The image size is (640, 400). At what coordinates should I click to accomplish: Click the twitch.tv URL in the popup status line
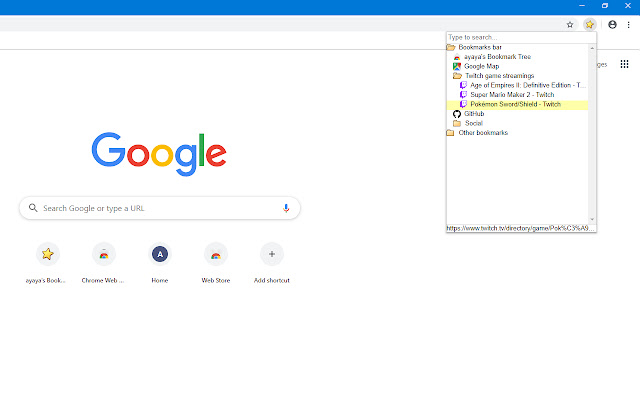click(520, 228)
